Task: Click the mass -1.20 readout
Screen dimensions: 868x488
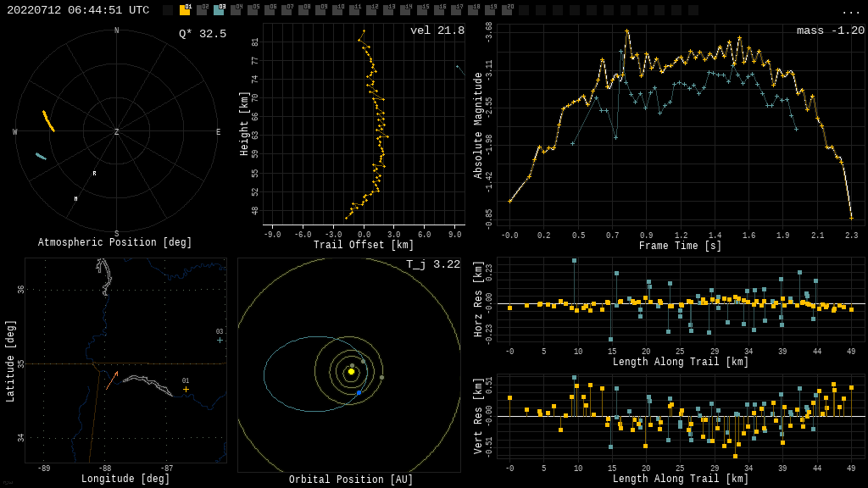Action: click(830, 30)
